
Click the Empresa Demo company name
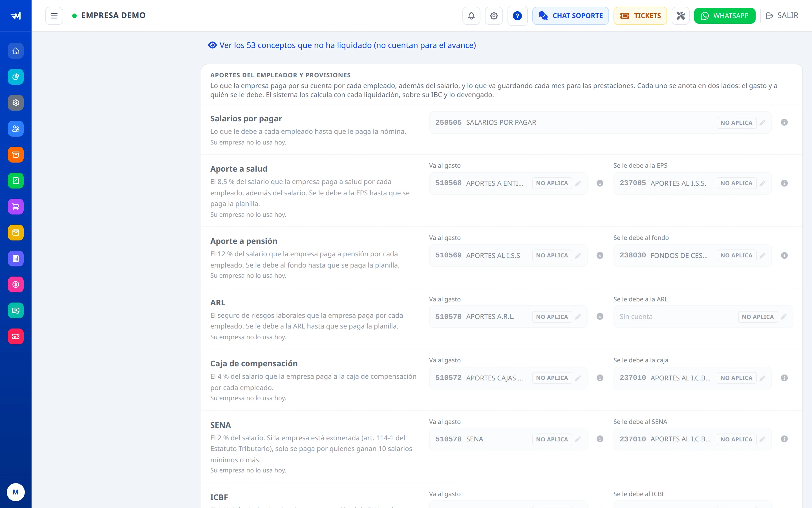coord(113,16)
